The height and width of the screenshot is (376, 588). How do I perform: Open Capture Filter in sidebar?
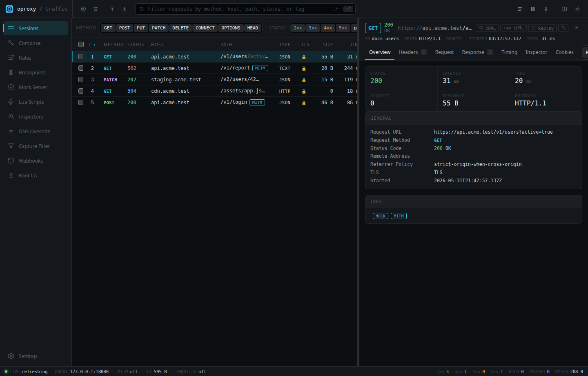pos(36,146)
